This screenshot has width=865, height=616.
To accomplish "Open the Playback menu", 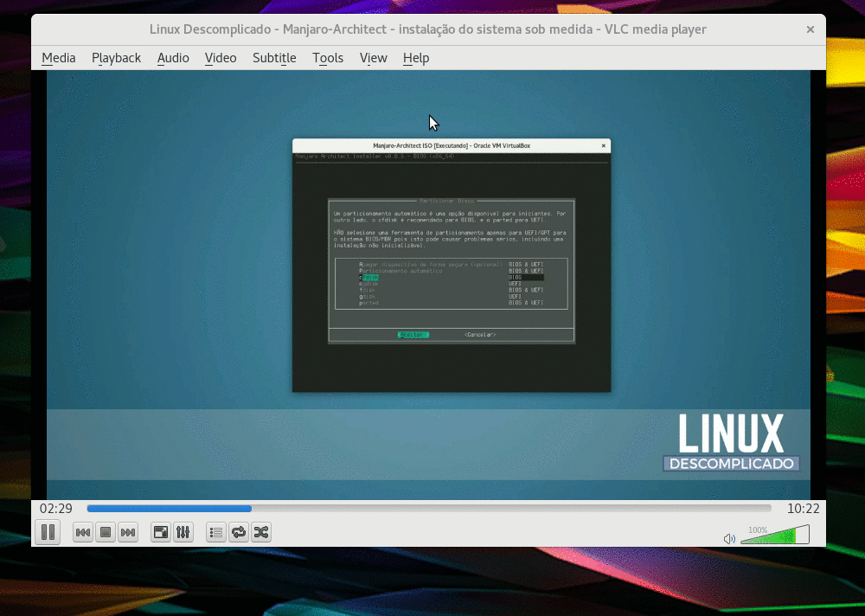I will point(116,58).
